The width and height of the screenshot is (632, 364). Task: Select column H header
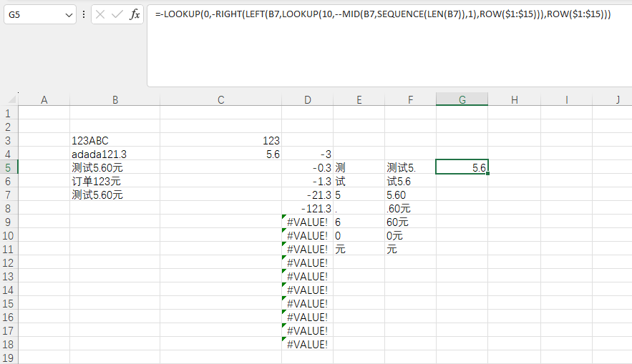click(515, 100)
